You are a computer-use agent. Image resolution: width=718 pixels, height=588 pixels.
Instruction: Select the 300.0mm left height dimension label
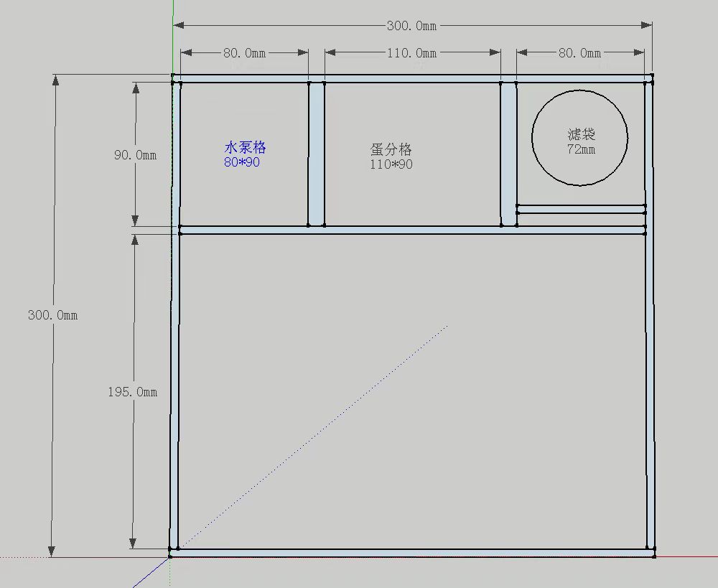click(53, 314)
